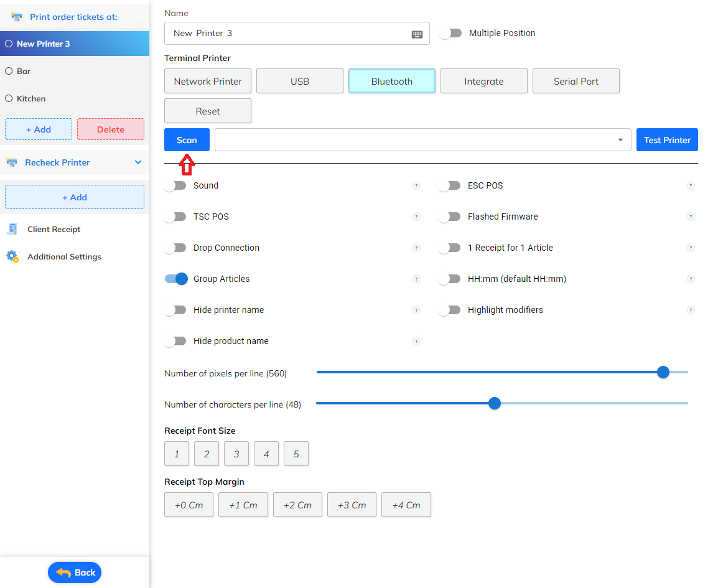
Task: Open help icon for Drop Connection
Action: point(416,248)
